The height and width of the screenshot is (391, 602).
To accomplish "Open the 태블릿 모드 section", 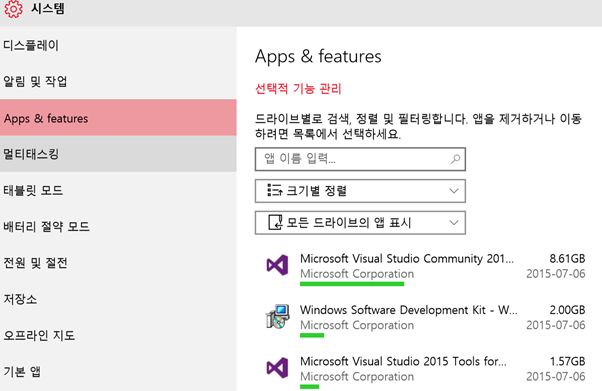I will [118, 190].
